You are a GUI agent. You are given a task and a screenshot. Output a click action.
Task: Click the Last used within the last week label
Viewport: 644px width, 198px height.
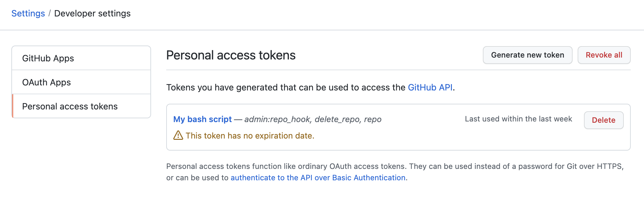coord(518,119)
